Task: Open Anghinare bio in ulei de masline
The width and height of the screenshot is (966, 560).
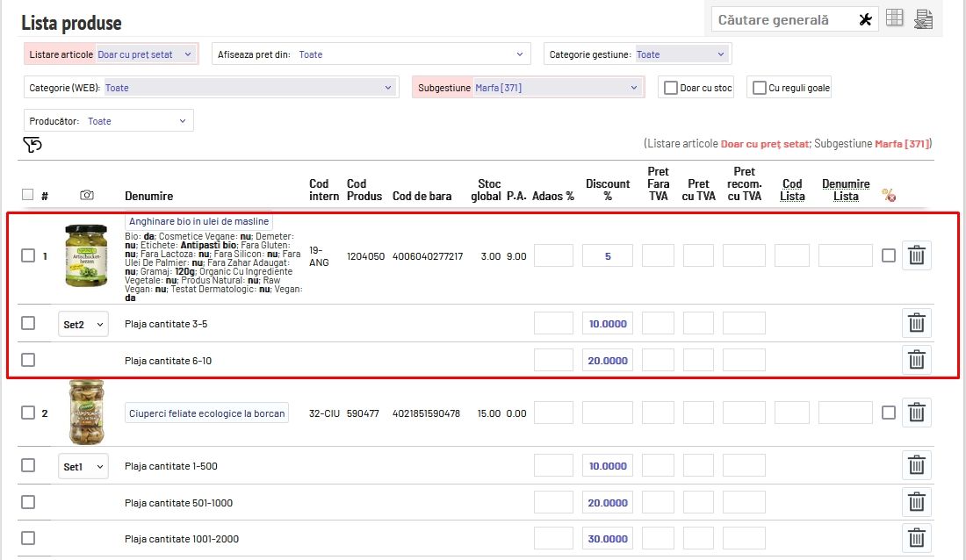Action: coord(199,221)
